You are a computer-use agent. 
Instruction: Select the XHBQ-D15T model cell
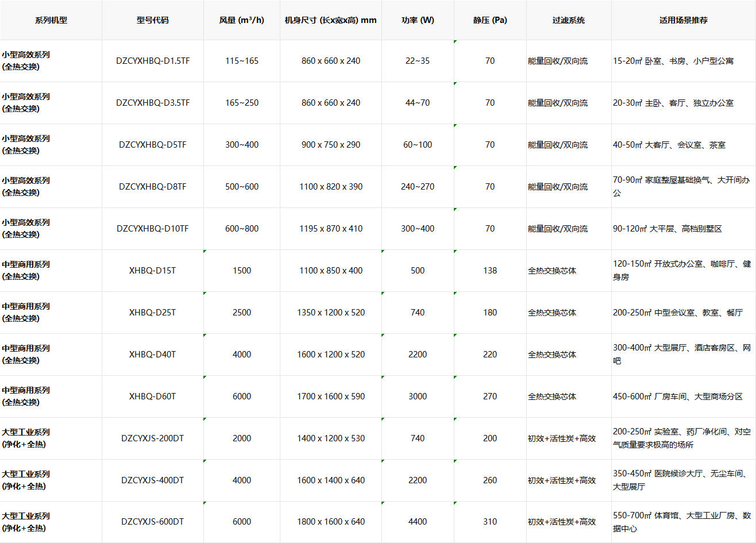(153, 271)
